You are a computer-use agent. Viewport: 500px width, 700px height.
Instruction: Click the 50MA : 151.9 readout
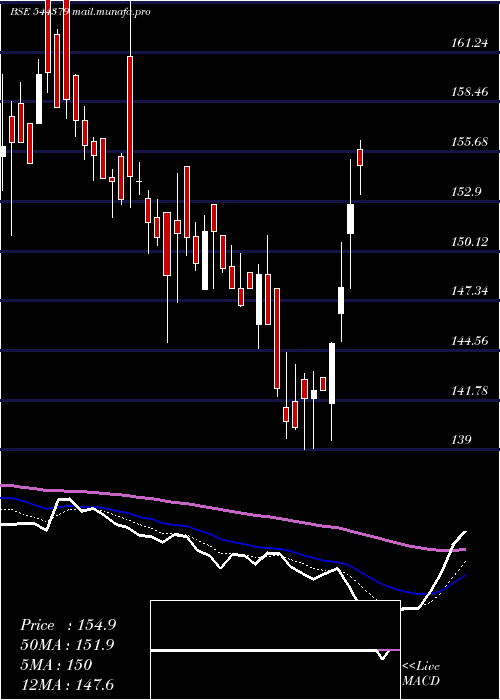click(x=67, y=645)
